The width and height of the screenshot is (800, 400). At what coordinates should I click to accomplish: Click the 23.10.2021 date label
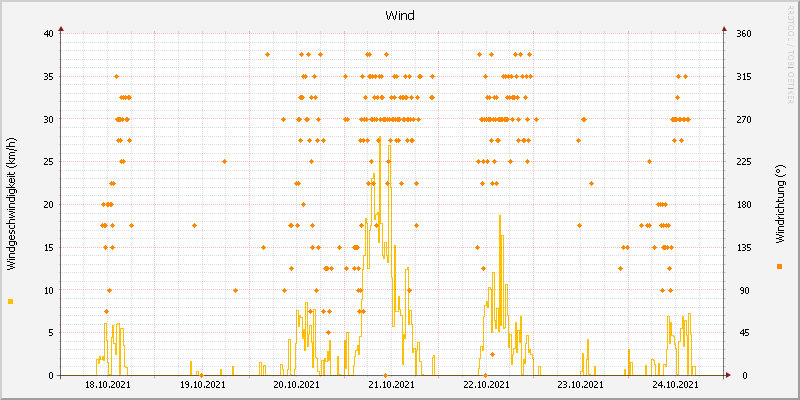point(580,385)
